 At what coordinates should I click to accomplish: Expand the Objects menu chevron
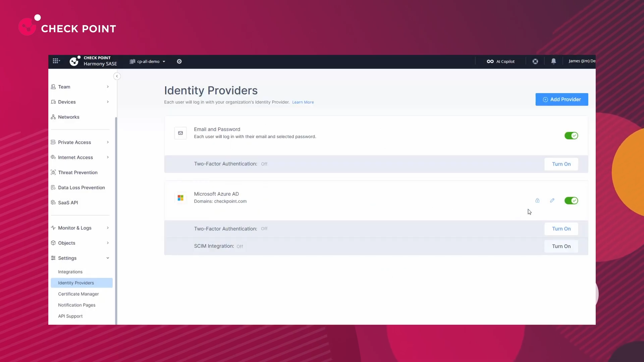108,243
